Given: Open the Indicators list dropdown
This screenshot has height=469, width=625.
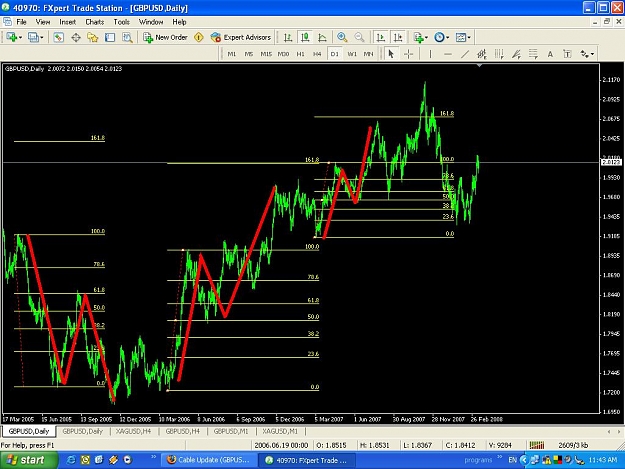Looking at the screenshot, I should (420, 37).
